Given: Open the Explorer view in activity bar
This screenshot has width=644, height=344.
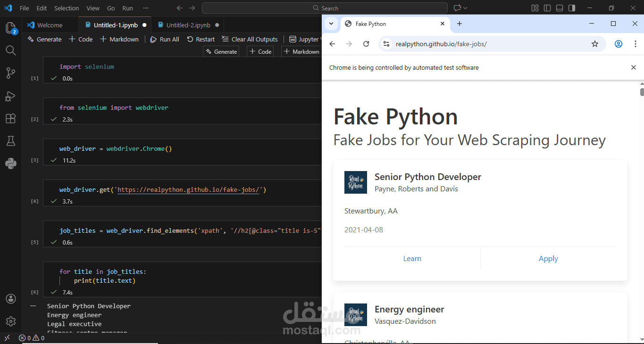Looking at the screenshot, I should tap(10, 28).
